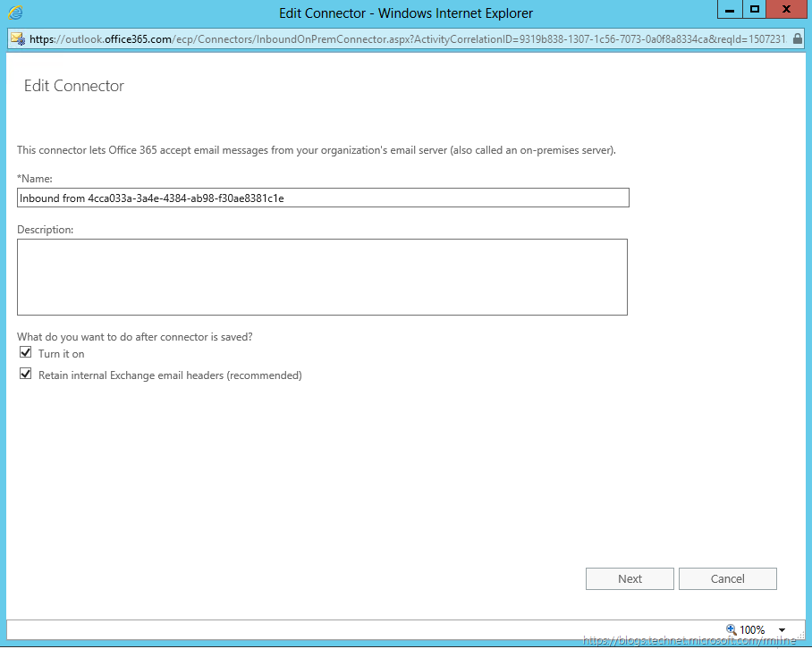This screenshot has height=649, width=812.
Task: Maximize the Edit Connector window
Action: 755,10
